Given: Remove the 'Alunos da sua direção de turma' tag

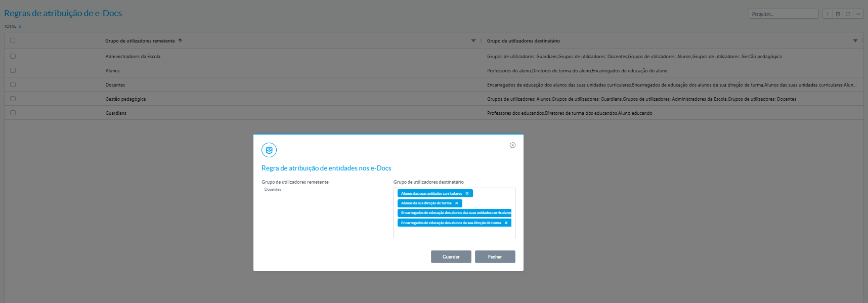Looking at the screenshot, I should point(456,203).
